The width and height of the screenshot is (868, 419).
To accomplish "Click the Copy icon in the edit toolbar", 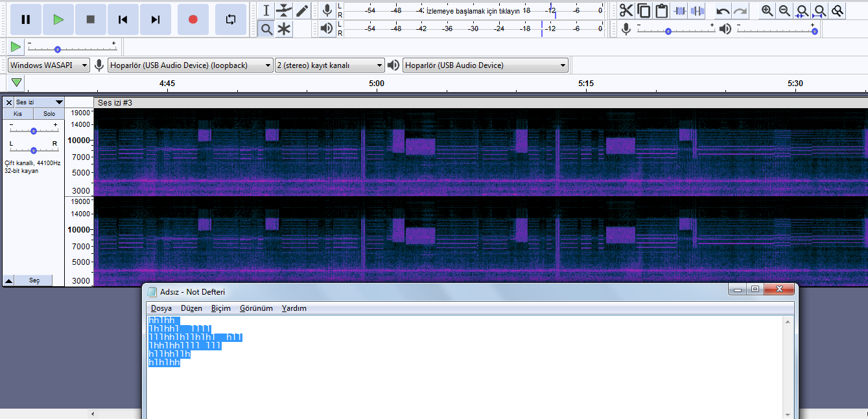I will coord(644,10).
